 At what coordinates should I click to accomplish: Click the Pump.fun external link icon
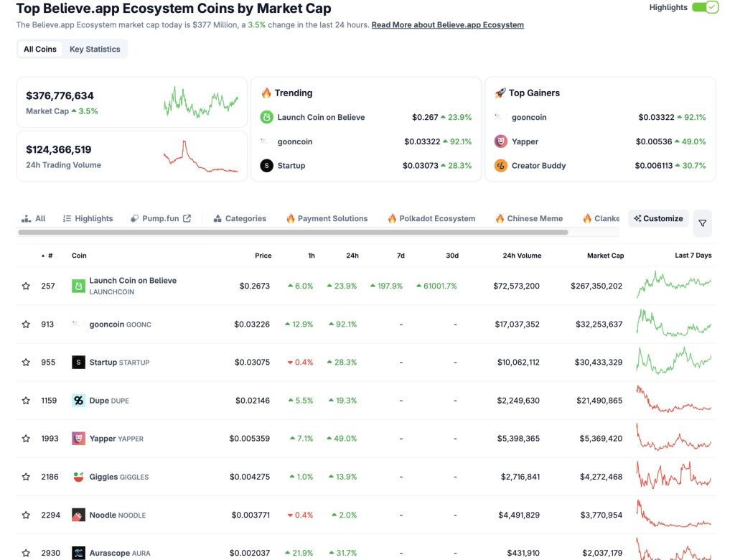185,218
